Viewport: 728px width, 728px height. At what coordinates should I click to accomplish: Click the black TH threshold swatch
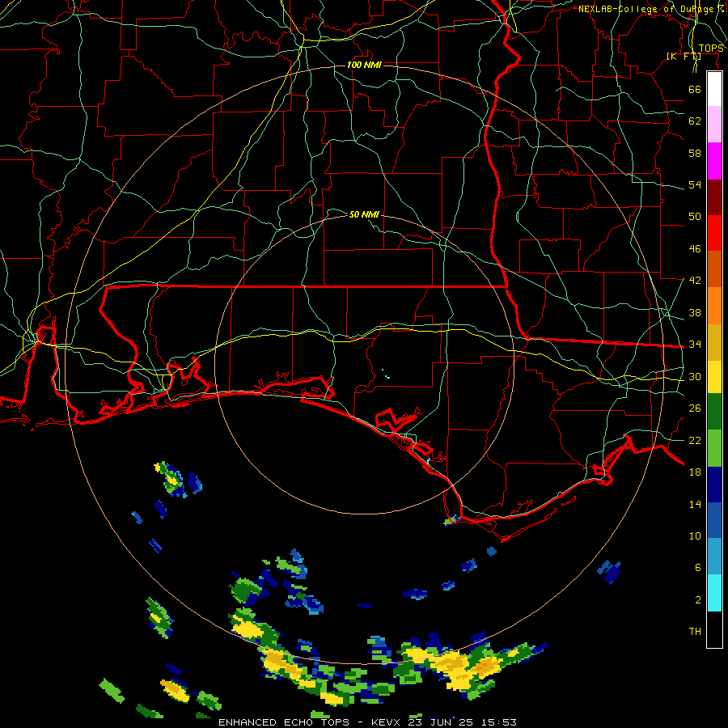tap(714, 629)
